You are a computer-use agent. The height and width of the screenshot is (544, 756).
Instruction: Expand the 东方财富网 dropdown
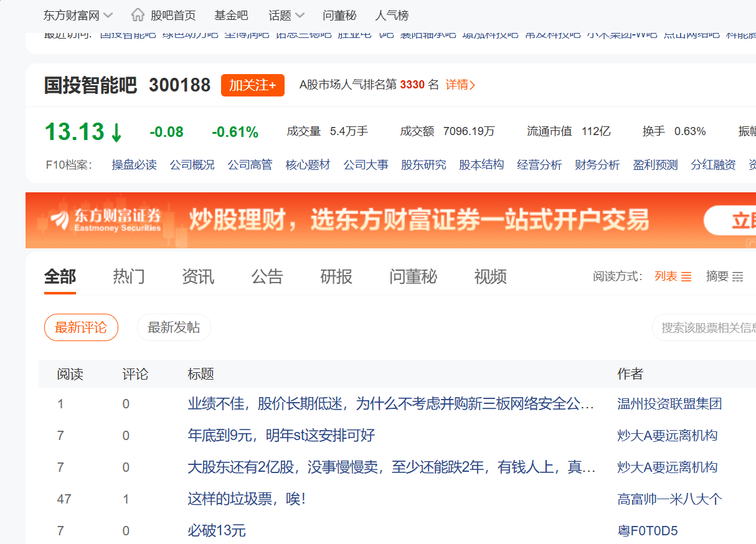(x=78, y=15)
